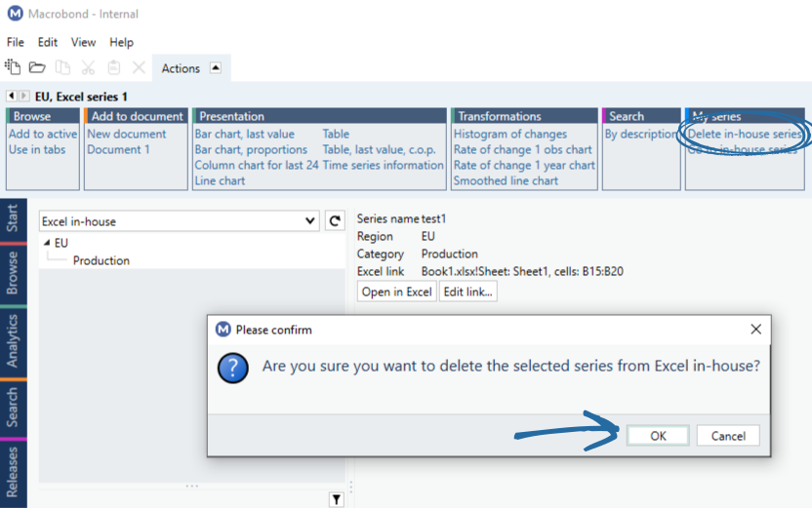812x508 pixels.
Task: Click Bar chart, last value action
Action: pyautogui.click(x=244, y=134)
